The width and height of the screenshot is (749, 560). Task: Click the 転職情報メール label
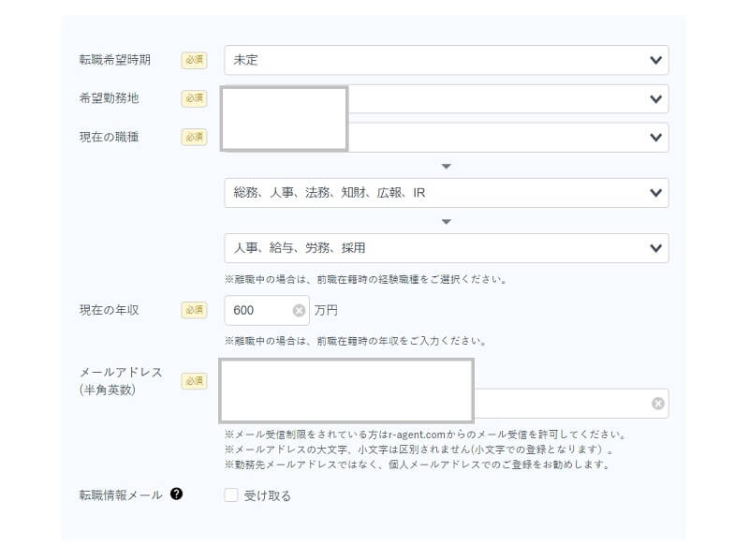pyautogui.click(x=121, y=494)
